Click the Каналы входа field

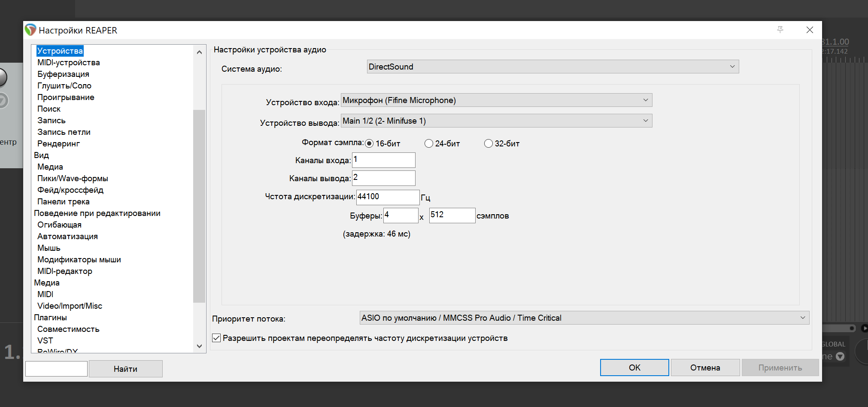[384, 160]
